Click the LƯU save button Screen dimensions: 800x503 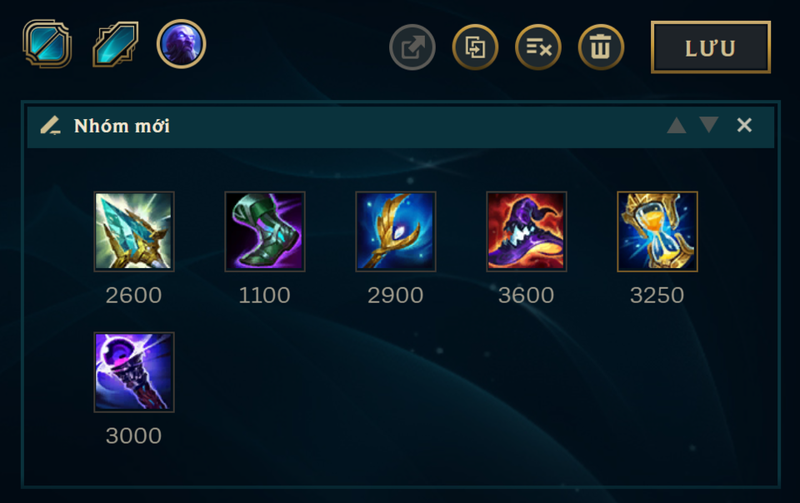pos(711,47)
